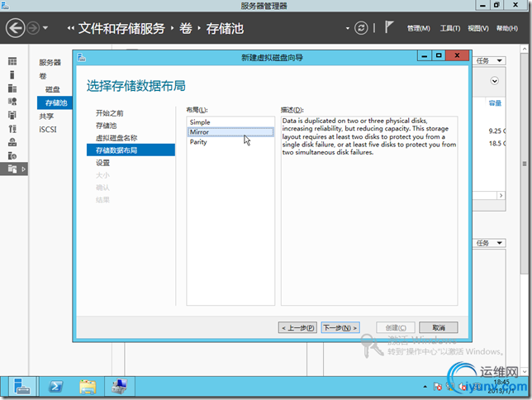
Task: Select the sixth role icon in left sidebar
Action: pyautogui.click(x=12, y=129)
